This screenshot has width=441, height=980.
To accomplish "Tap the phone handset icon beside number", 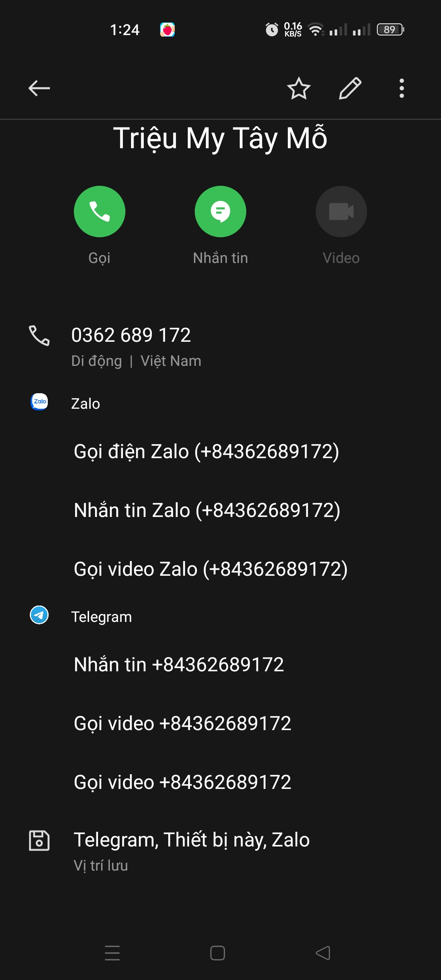I will pyautogui.click(x=39, y=336).
